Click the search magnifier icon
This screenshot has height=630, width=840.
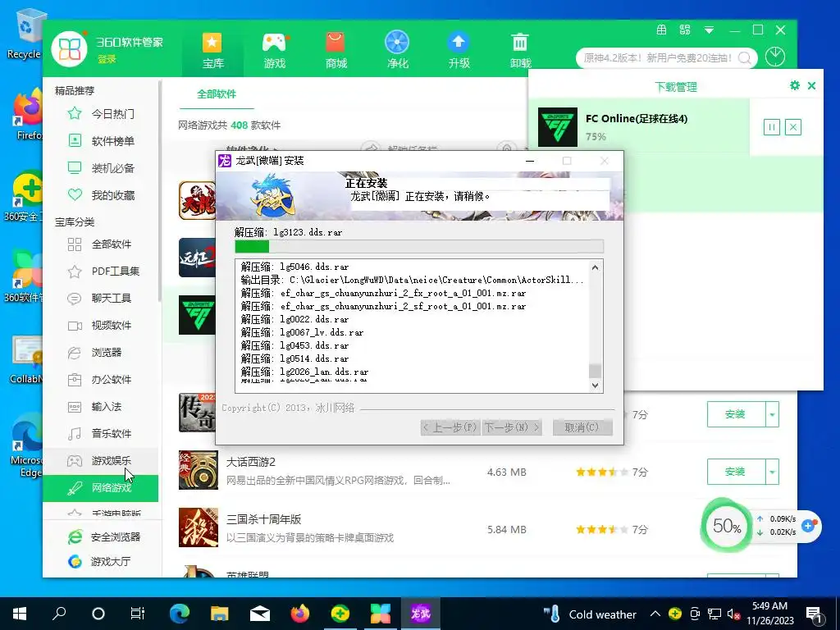click(x=745, y=58)
